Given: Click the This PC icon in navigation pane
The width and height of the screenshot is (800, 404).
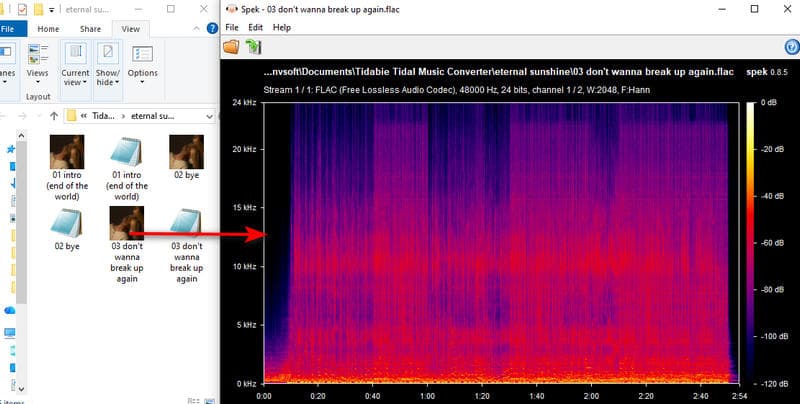Looking at the screenshot, I should point(9,333).
